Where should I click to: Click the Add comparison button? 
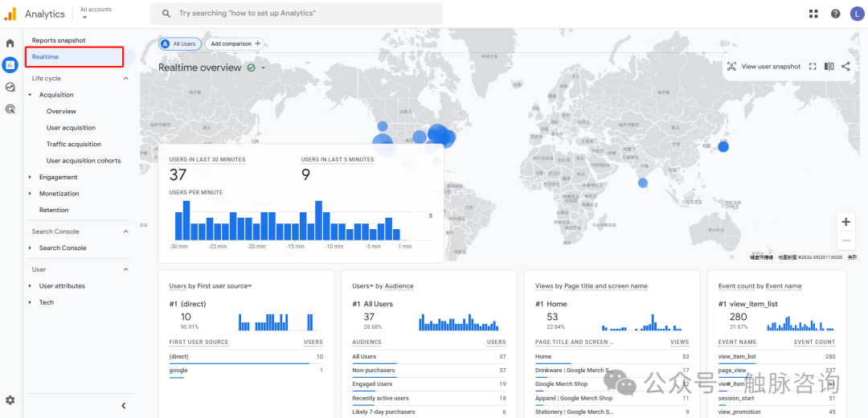pos(235,44)
